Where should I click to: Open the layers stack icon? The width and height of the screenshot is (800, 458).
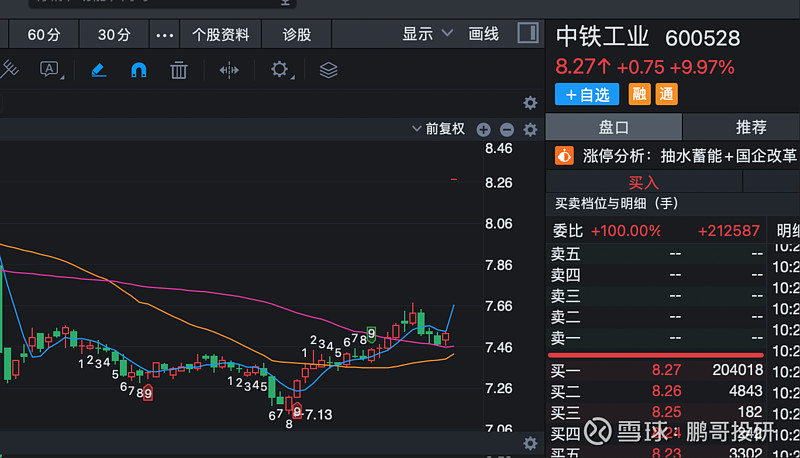point(328,70)
